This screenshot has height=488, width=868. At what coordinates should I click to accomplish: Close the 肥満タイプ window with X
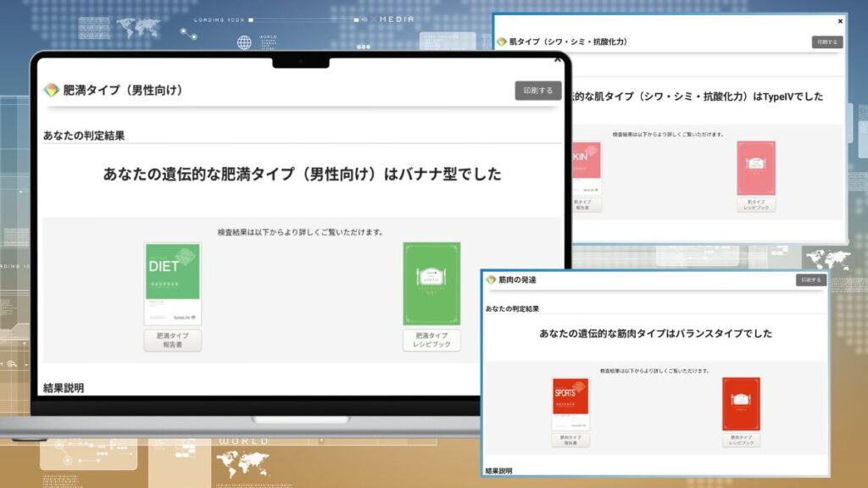pos(558,60)
